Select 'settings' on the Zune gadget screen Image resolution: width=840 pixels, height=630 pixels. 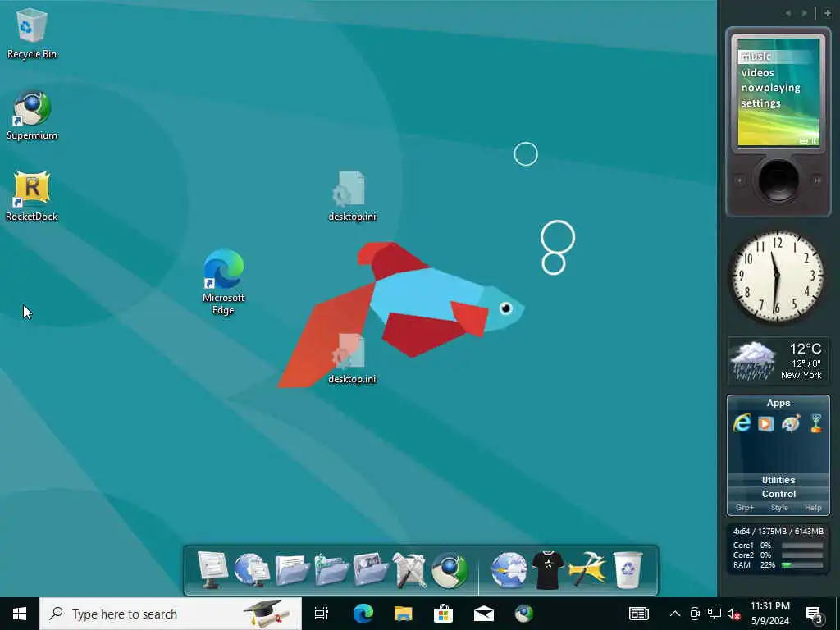tap(760, 103)
